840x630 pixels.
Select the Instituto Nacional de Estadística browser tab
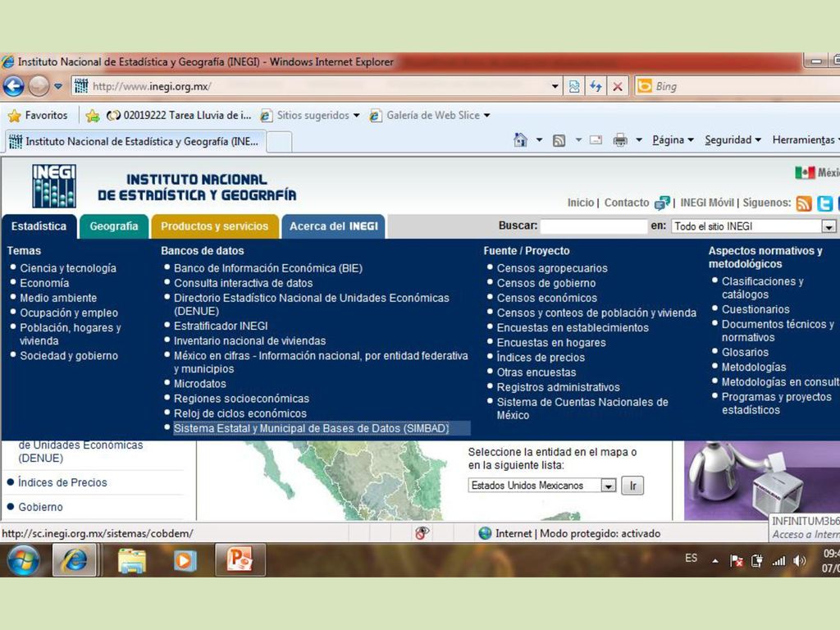coord(135,141)
